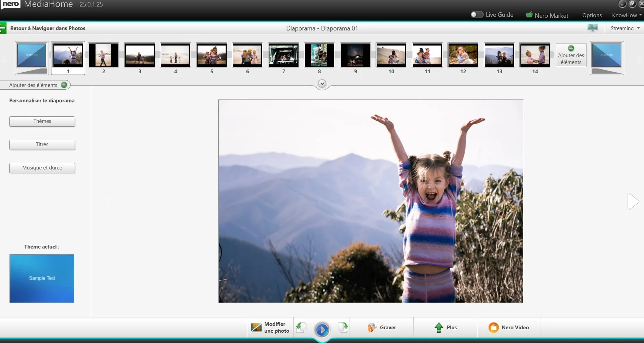Open Musique et durée settings

42,168
